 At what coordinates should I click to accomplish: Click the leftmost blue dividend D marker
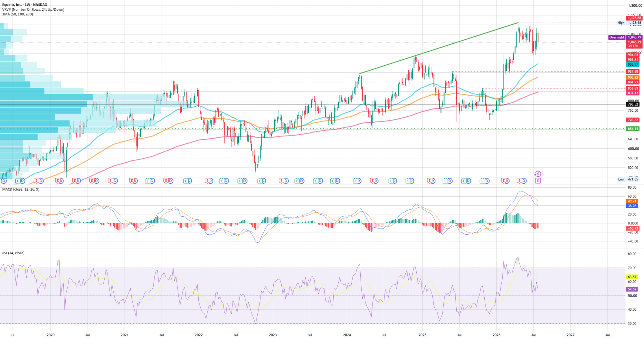tap(4, 181)
